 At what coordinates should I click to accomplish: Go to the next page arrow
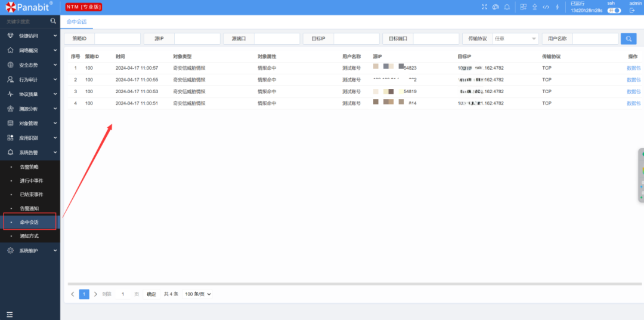click(x=95, y=294)
